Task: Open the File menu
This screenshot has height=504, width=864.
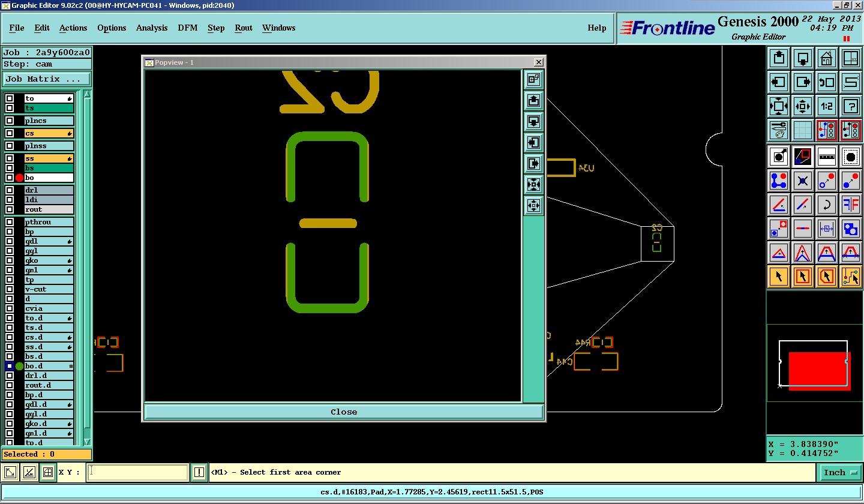Action: point(17,28)
